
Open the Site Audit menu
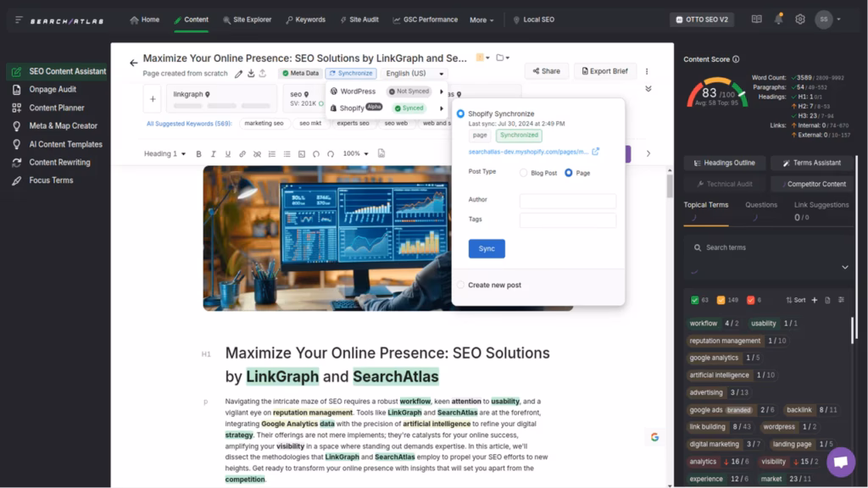359,19
